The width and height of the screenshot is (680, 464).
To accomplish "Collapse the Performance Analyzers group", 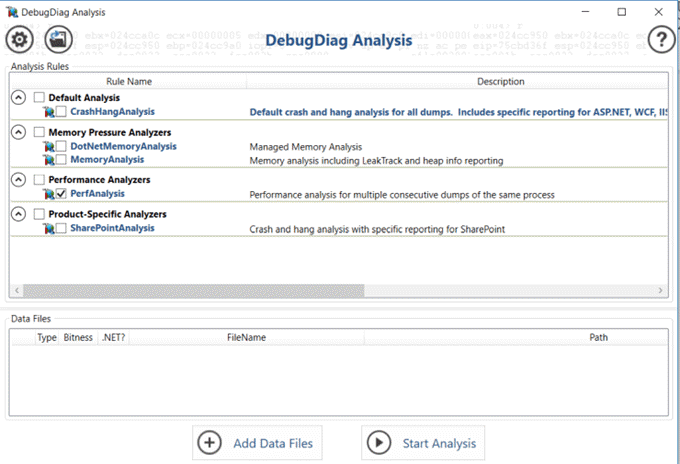I will tap(18, 180).
